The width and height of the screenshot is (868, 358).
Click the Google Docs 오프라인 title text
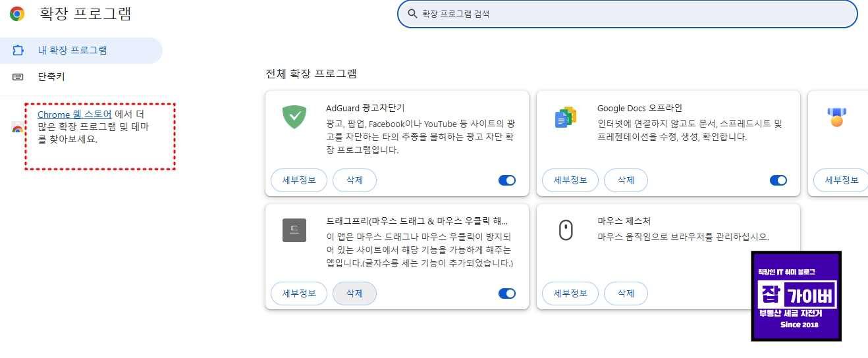(x=640, y=108)
